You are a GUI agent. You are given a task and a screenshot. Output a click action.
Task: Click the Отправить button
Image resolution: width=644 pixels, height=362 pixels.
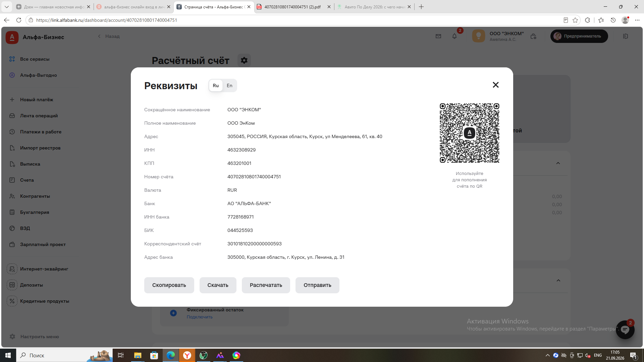(x=317, y=285)
